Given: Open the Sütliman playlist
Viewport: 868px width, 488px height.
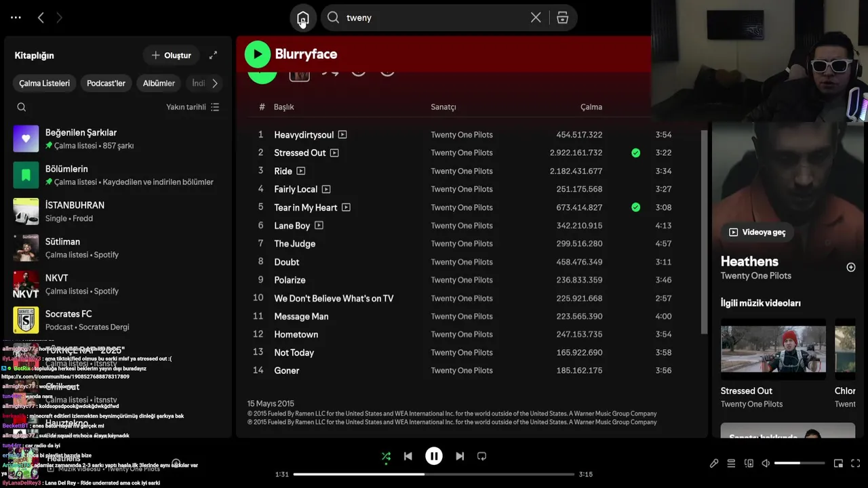Looking at the screenshot, I should pyautogui.click(x=117, y=247).
